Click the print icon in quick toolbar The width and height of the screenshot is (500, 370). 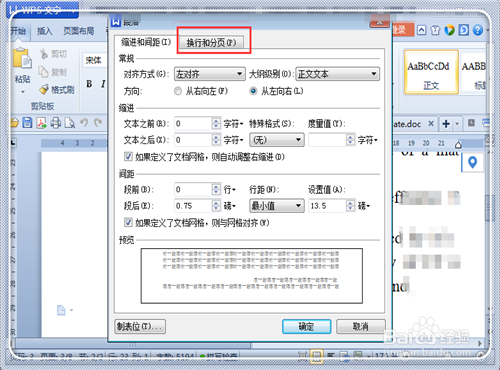pyautogui.click(x=56, y=123)
